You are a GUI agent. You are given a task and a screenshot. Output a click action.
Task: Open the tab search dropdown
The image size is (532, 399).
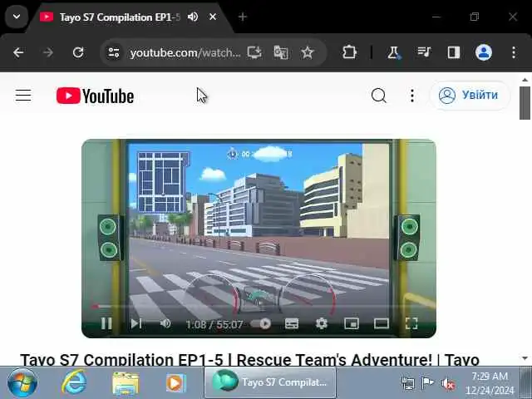pyautogui.click(x=17, y=17)
